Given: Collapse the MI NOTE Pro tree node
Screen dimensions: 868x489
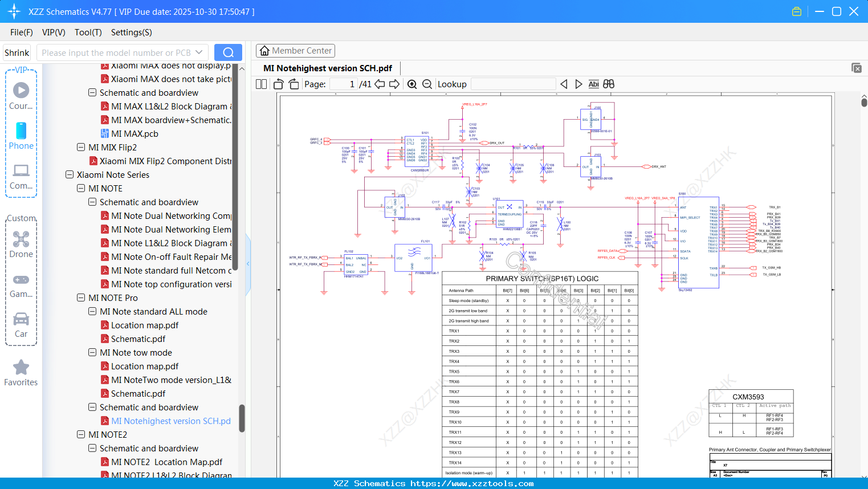Looking at the screenshot, I should click(x=81, y=298).
